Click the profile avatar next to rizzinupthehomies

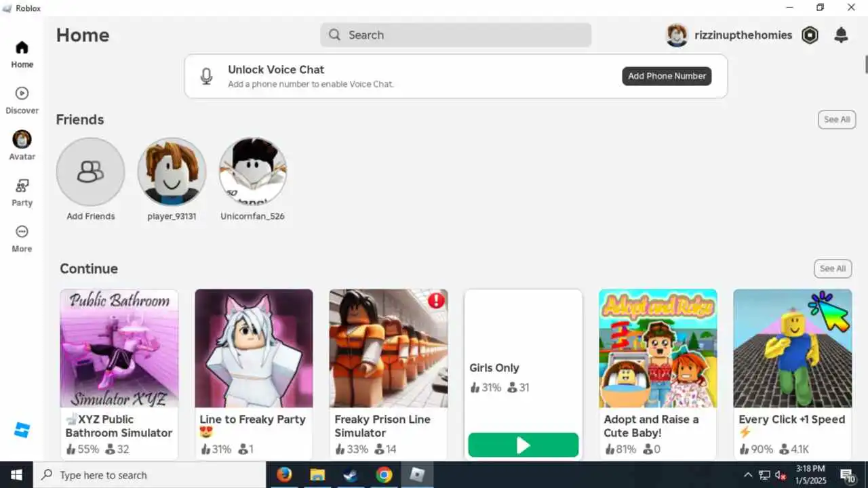point(677,35)
